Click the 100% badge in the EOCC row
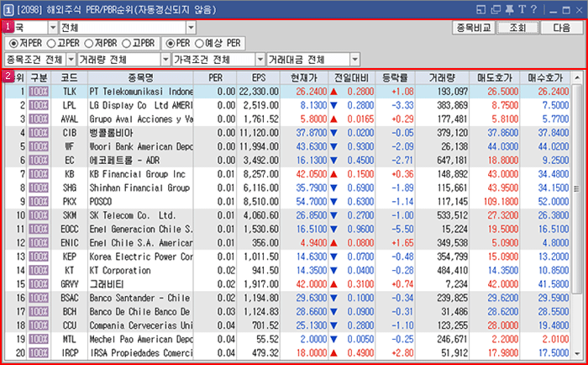Viewport: 588px width, 365px height. pos(39,229)
